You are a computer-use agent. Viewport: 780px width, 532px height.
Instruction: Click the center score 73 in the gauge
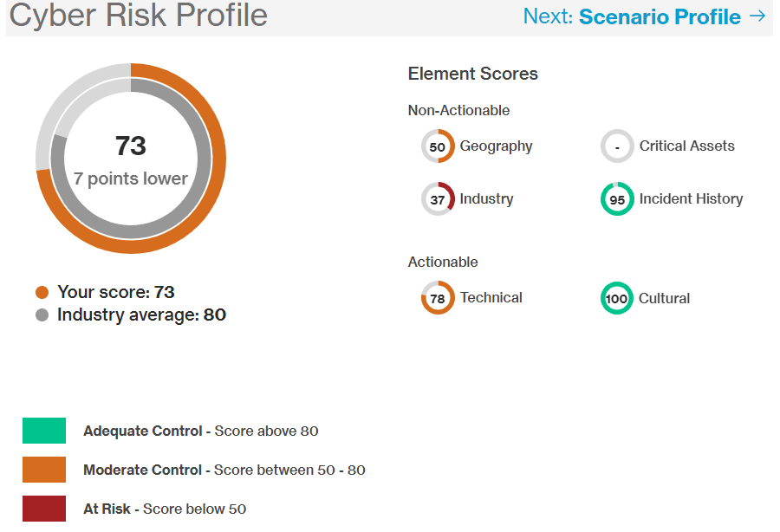[130, 146]
